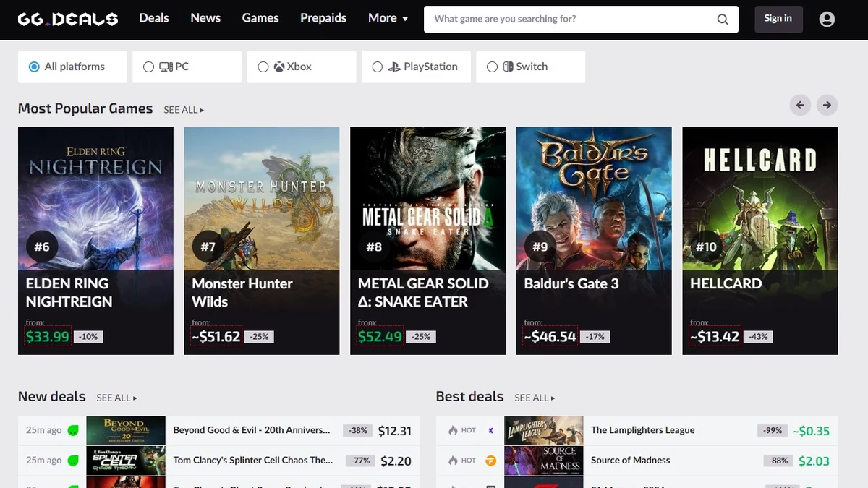
Task: Open the Baldur's Gate 3 cover art
Action: tap(594, 199)
